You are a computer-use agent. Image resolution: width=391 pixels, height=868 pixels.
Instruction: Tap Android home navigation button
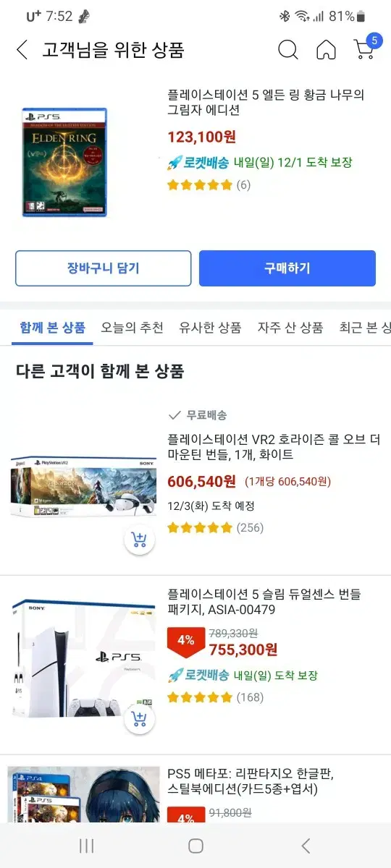(x=195, y=846)
